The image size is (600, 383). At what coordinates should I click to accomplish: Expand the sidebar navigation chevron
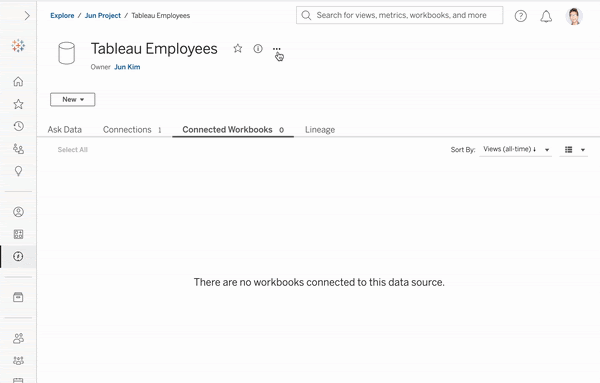(27, 16)
